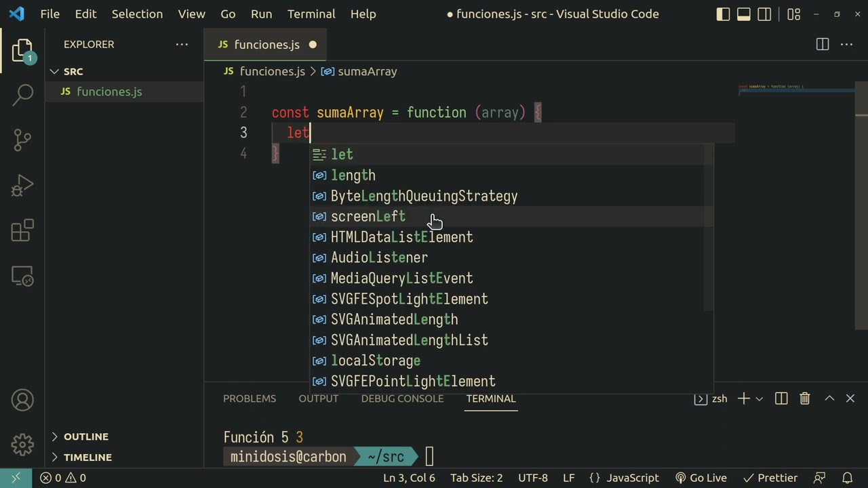The height and width of the screenshot is (488, 868).
Task: Open the Go menu
Action: tap(228, 14)
